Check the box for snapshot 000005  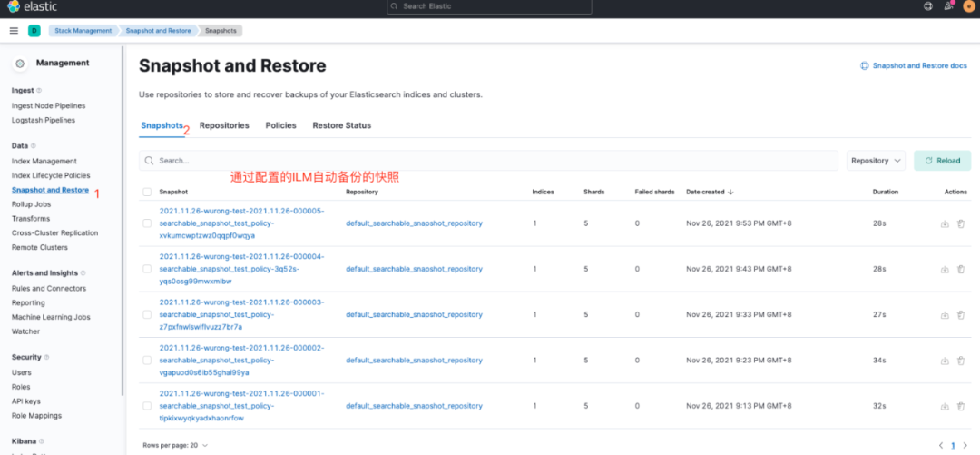pyautogui.click(x=147, y=223)
